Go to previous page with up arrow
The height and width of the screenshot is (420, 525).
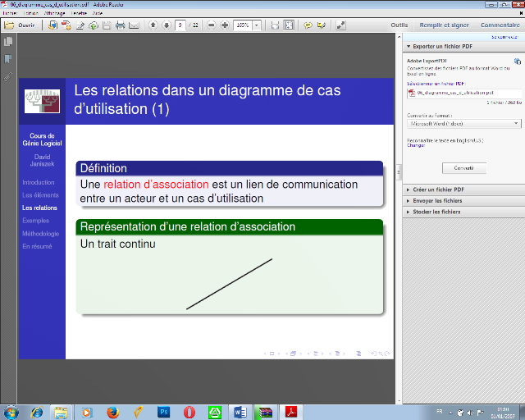(x=153, y=25)
